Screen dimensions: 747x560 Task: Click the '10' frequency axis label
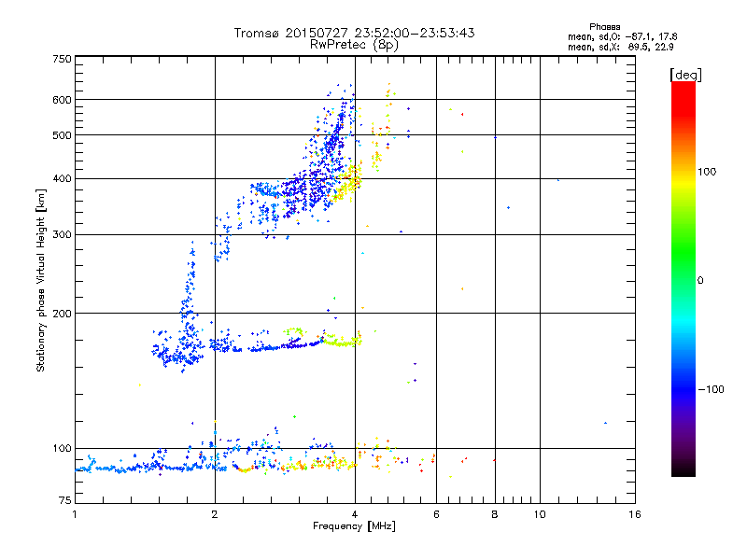[x=540, y=514]
